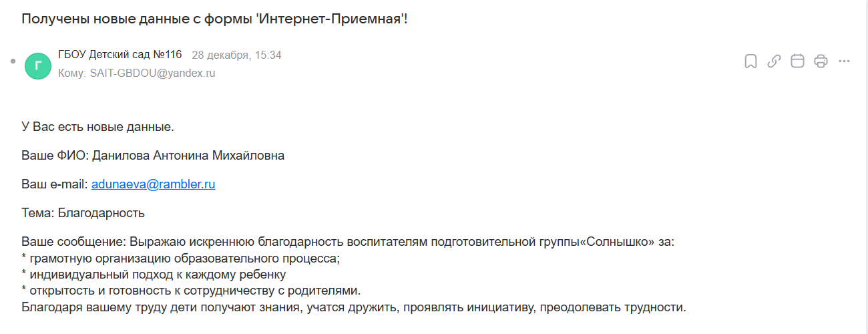The width and height of the screenshot is (868, 334).
Task: Expand recipient details via the Кому label
Action: 72,73
